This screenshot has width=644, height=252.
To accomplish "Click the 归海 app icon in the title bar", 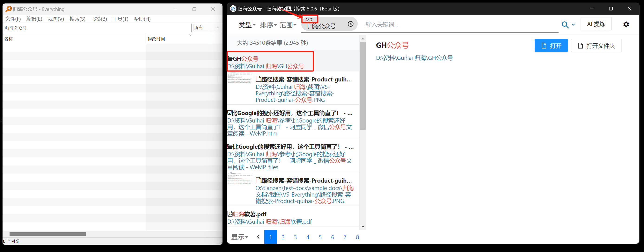I will pos(233,9).
